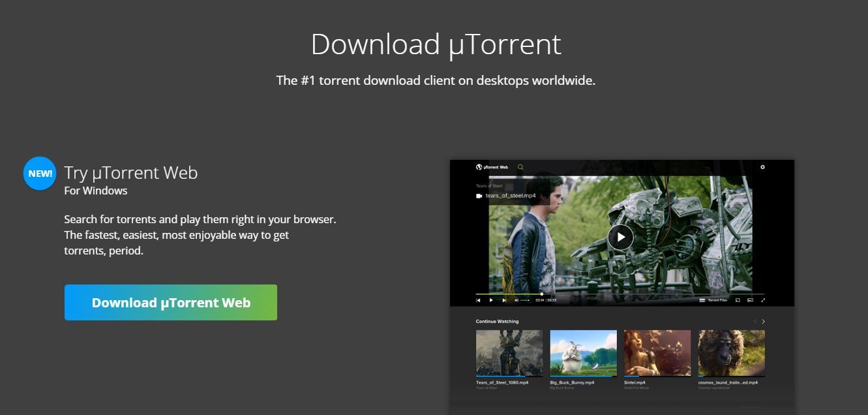Click the Big_Buck_Bunny.mp4 file name
The width and height of the screenshot is (868, 415).
572,382
